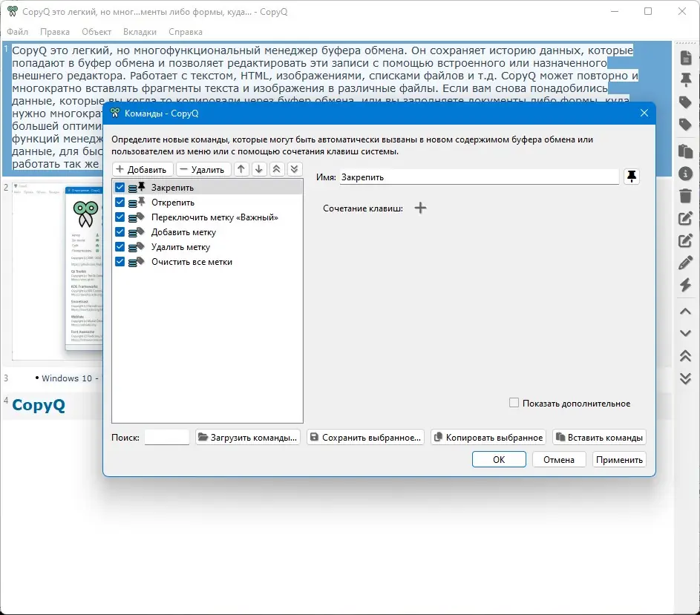This screenshot has height=615, width=700.
Task: Confirm with the OK button
Action: [499, 460]
